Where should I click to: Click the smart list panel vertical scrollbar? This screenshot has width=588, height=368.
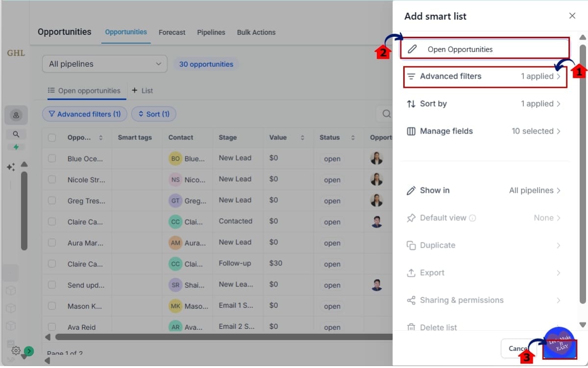pos(583,173)
